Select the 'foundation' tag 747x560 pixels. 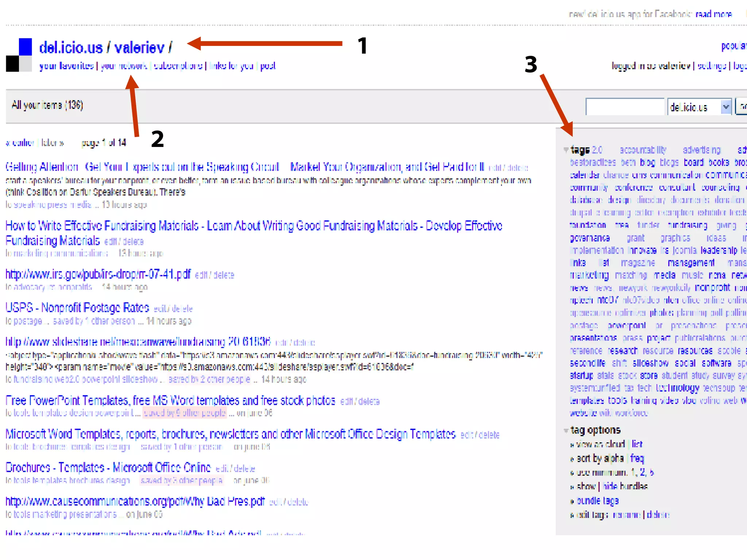(588, 225)
